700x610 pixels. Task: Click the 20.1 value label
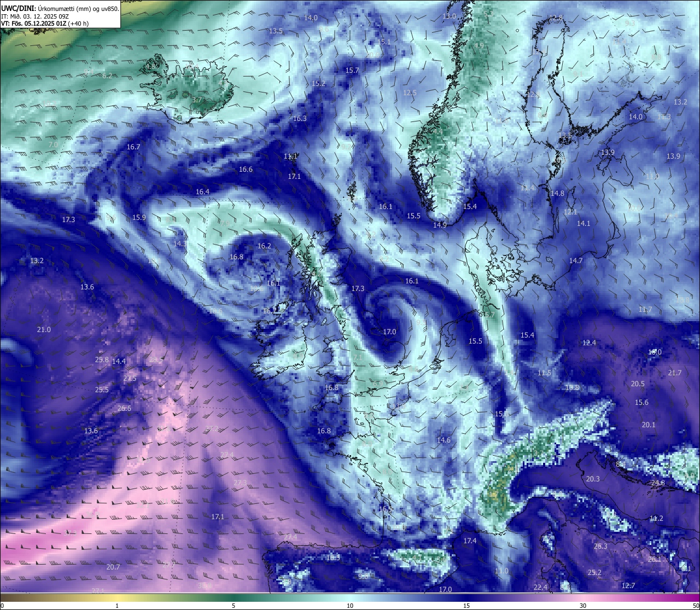pos(649,425)
